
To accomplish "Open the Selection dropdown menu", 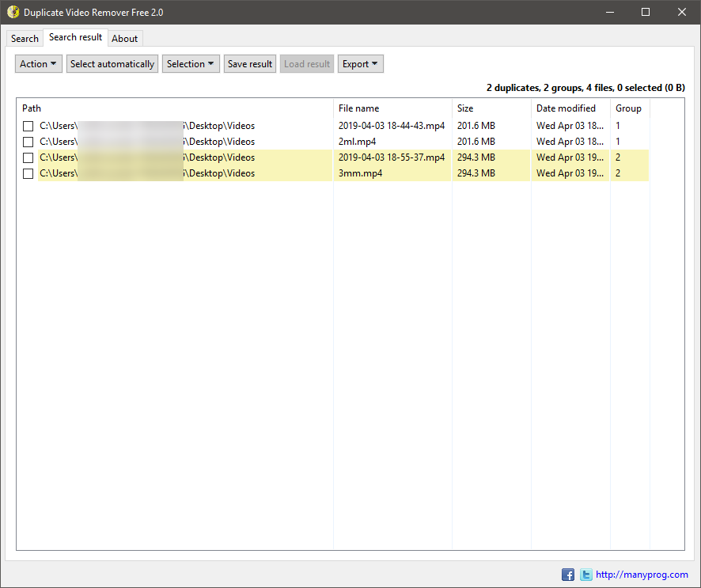I will pos(191,64).
